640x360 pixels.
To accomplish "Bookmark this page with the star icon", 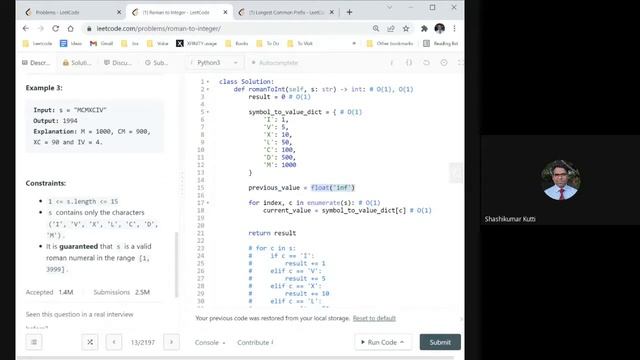I will pos(406,29).
